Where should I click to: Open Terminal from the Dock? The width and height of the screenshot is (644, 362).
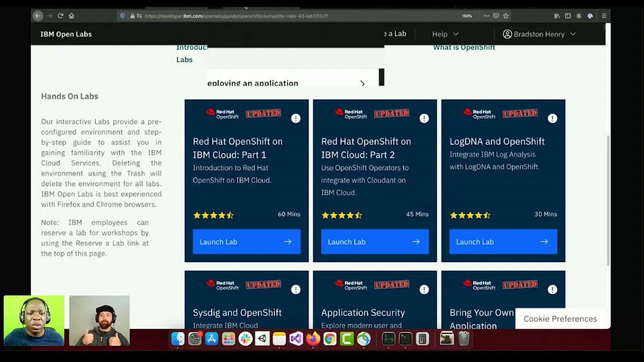pyautogui.click(x=406, y=339)
